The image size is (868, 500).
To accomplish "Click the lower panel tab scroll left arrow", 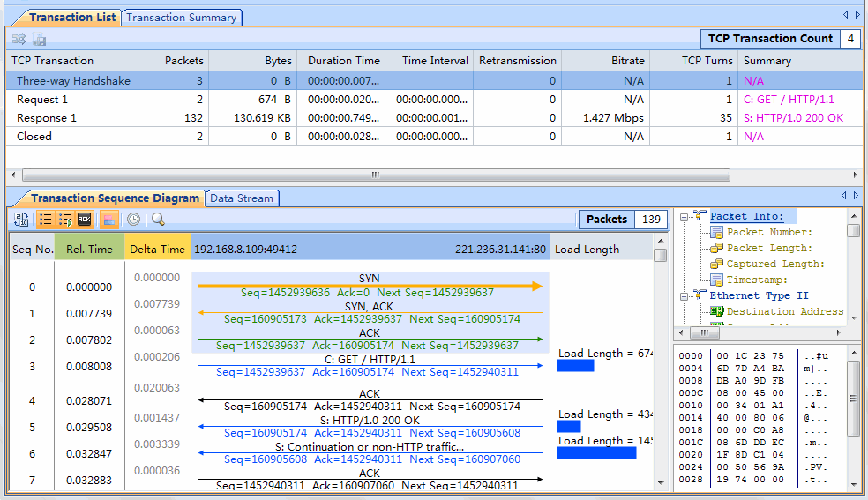I will point(843,196).
